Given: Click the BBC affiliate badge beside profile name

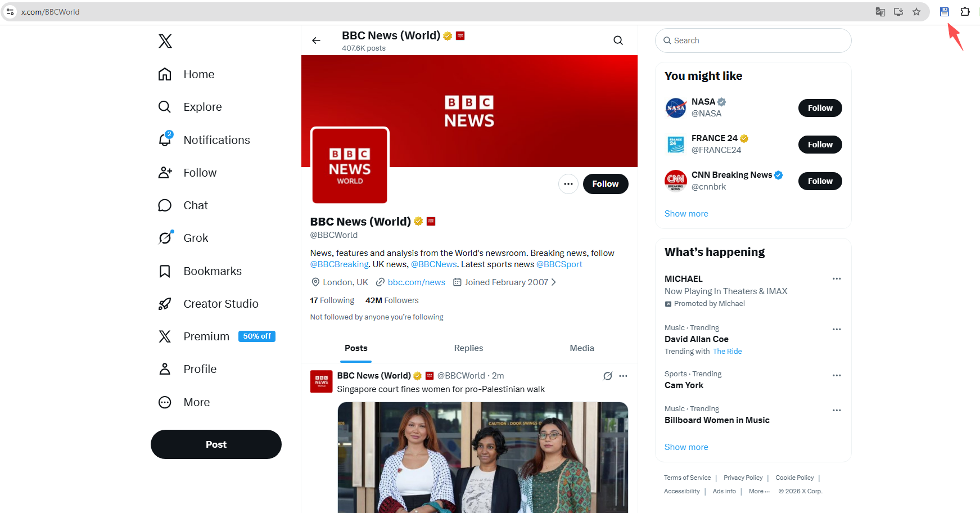Looking at the screenshot, I should pyautogui.click(x=431, y=222).
